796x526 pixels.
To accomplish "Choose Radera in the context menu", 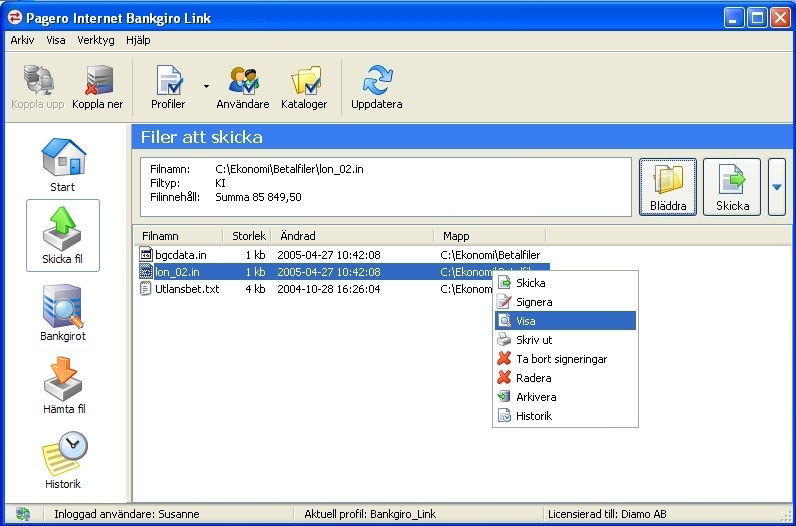I will point(566,378).
